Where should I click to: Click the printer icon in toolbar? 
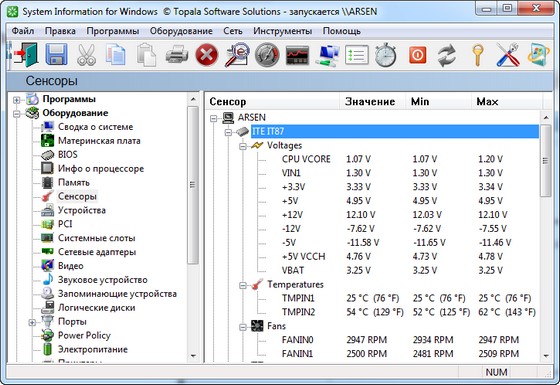tap(177, 55)
